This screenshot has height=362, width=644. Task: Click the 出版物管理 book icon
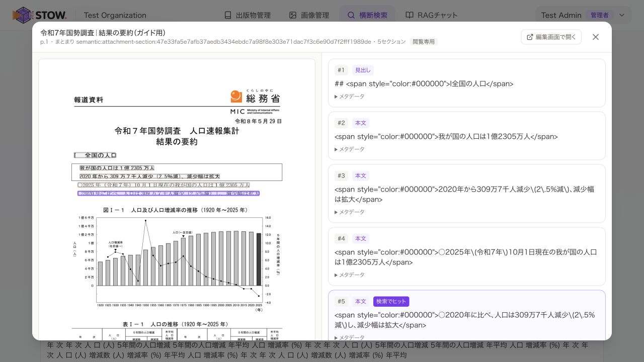228,15
